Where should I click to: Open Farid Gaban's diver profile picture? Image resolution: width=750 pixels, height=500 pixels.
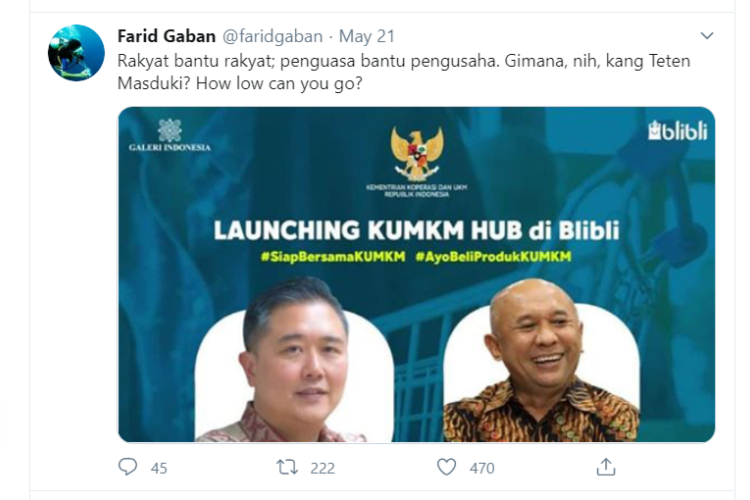(76, 53)
